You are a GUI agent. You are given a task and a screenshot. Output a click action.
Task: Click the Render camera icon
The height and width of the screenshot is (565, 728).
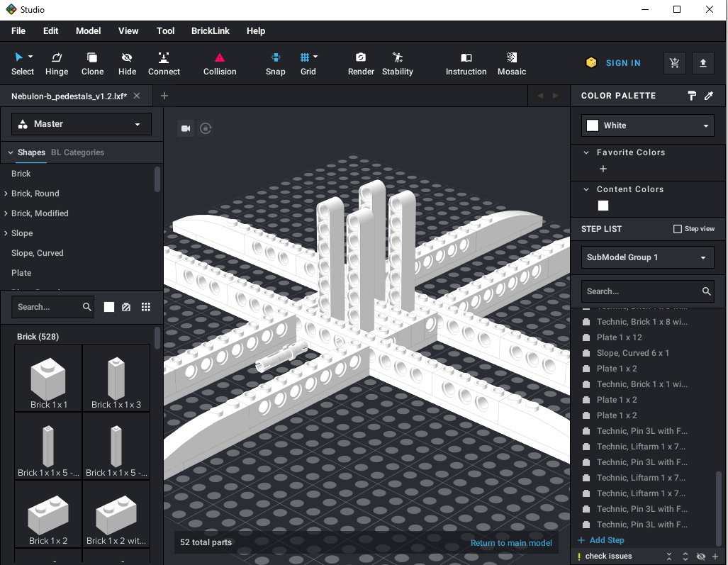(361, 58)
